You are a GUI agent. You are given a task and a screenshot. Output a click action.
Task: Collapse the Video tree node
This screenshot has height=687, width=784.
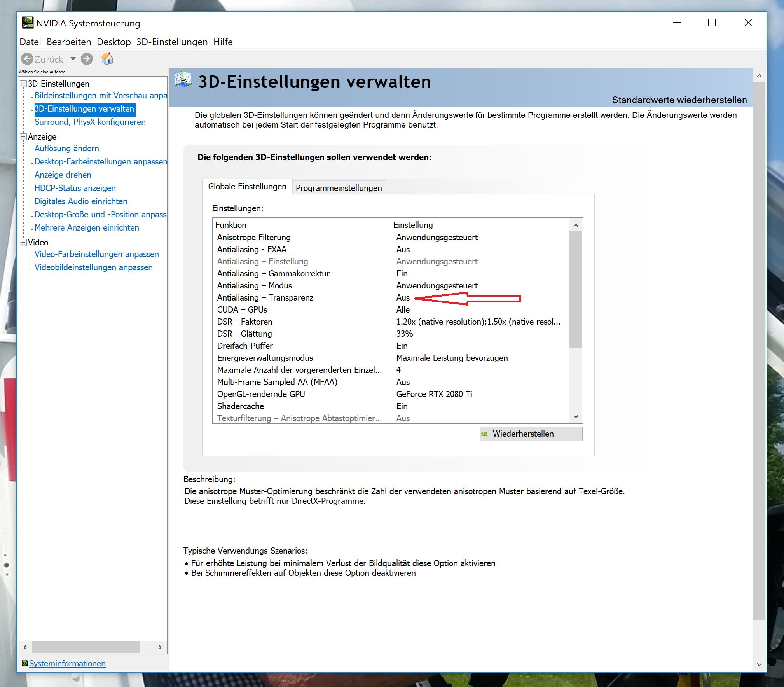coord(23,243)
